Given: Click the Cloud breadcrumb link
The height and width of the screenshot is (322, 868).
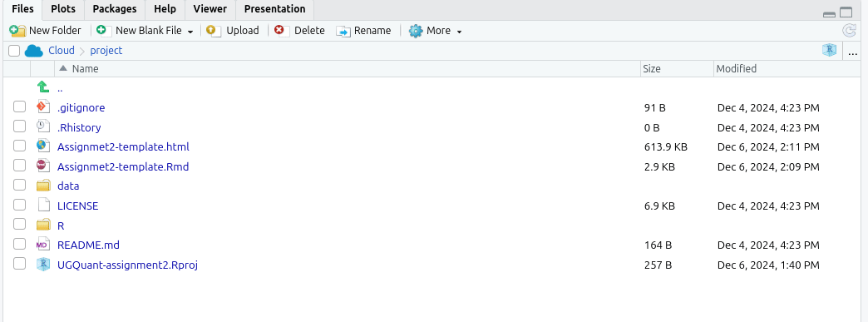Looking at the screenshot, I should [x=62, y=51].
